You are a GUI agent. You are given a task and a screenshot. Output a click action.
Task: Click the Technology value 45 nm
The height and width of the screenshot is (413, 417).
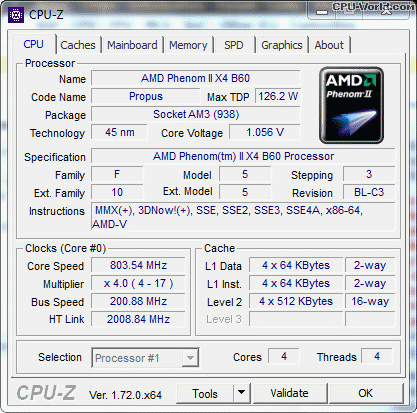pos(119,132)
